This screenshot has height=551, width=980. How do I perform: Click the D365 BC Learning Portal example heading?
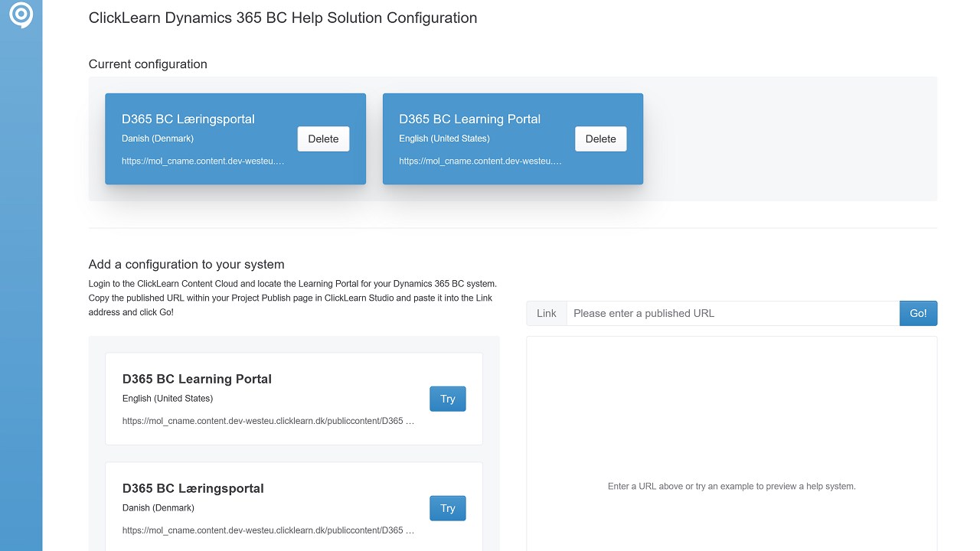click(197, 379)
